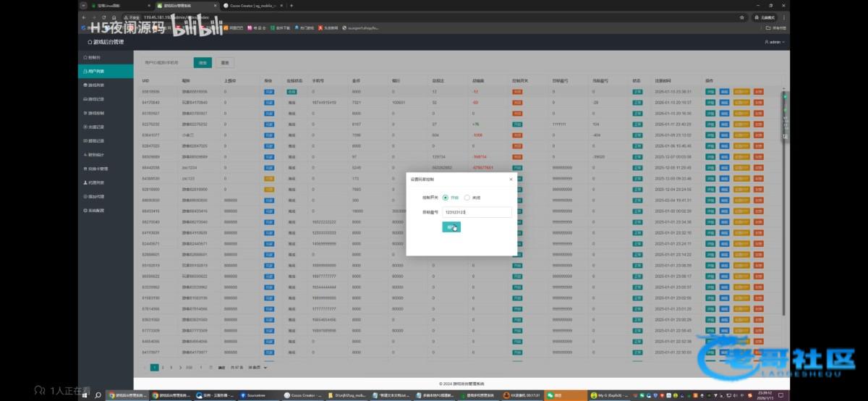Open a new browser tab with plus
The height and width of the screenshot is (401, 868).
coord(292,5)
